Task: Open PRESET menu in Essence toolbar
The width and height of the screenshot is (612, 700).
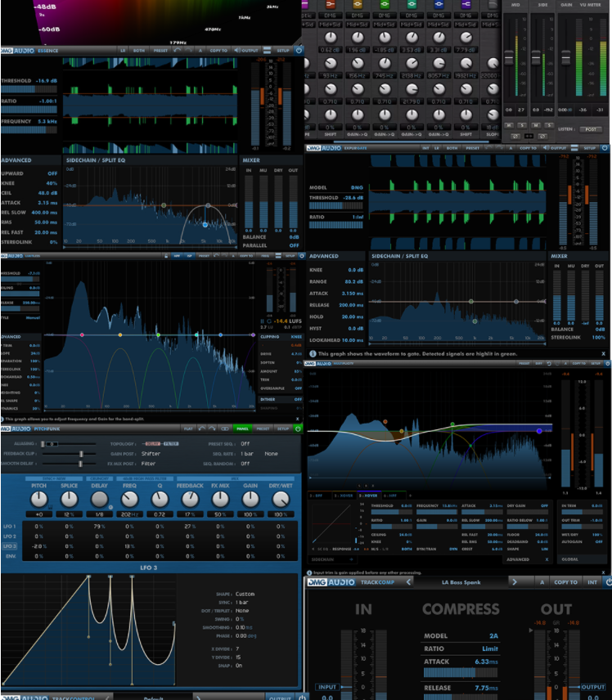Action: pos(160,51)
